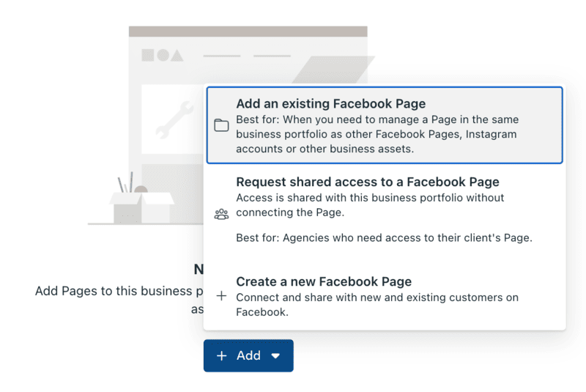Click the folder icon beside existing Page option

point(221,125)
